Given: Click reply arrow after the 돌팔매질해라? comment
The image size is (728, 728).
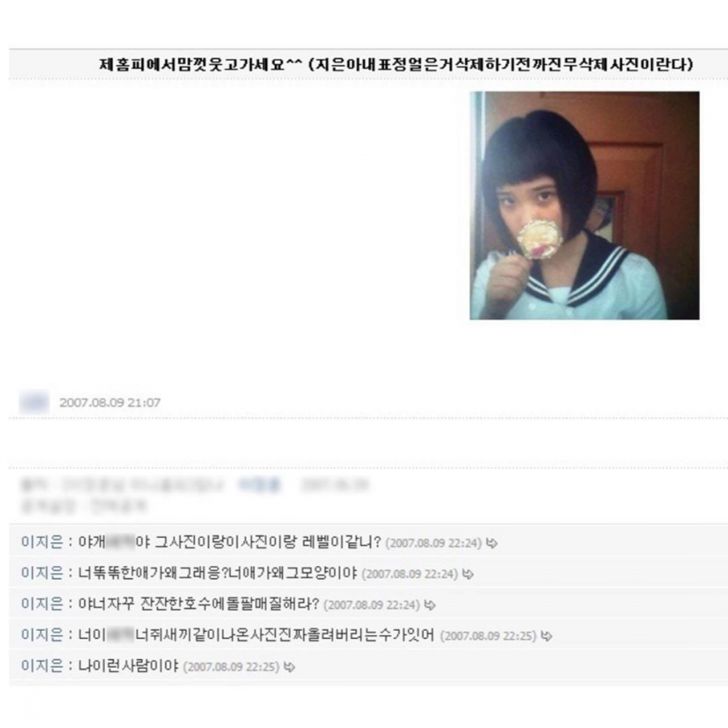Looking at the screenshot, I should click(430, 605).
